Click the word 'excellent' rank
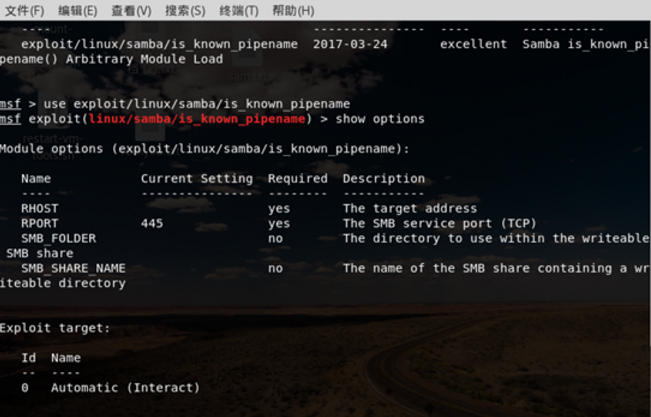Viewport: 651px width, 417px height. coord(473,44)
